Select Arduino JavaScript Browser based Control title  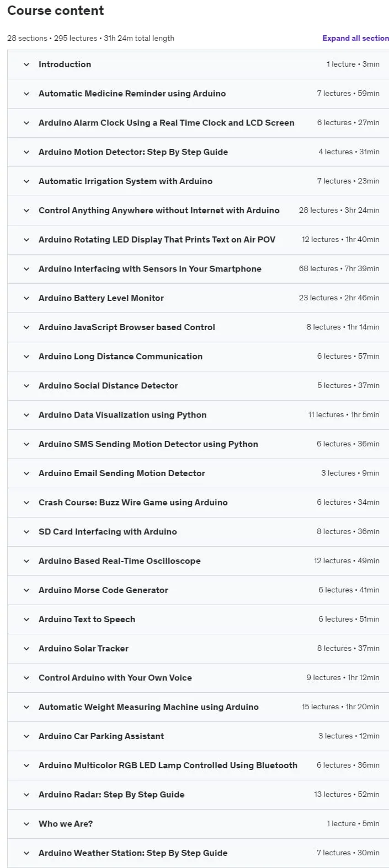coord(127,327)
